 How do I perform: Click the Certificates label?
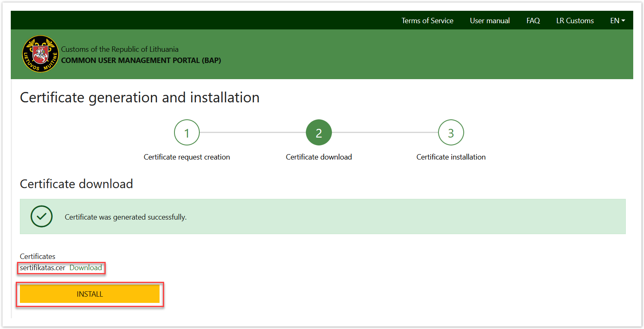pos(37,256)
